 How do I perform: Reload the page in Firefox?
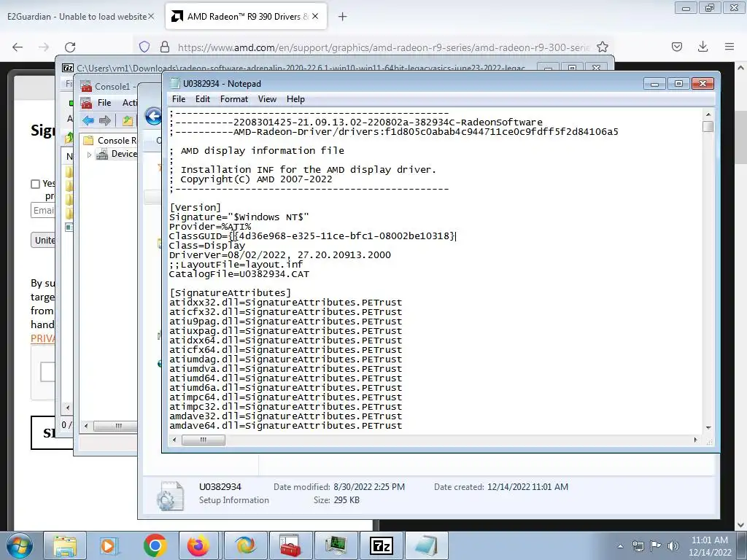coord(70,47)
